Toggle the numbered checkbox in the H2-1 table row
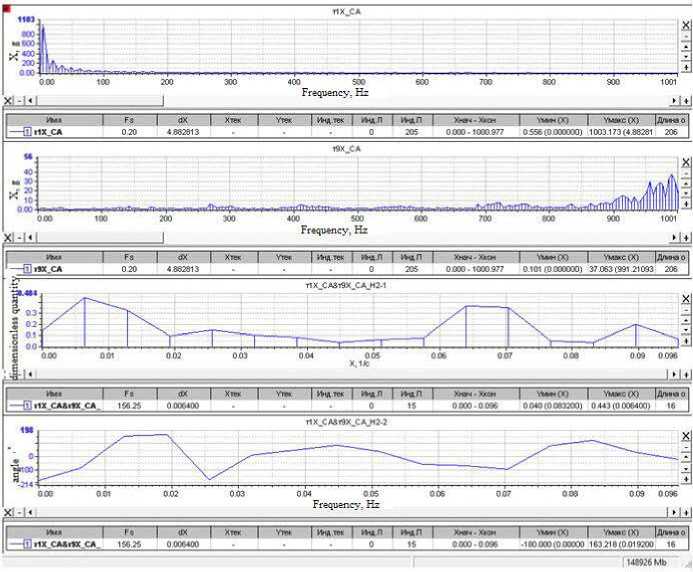The image size is (693, 572). tap(27, 405)
